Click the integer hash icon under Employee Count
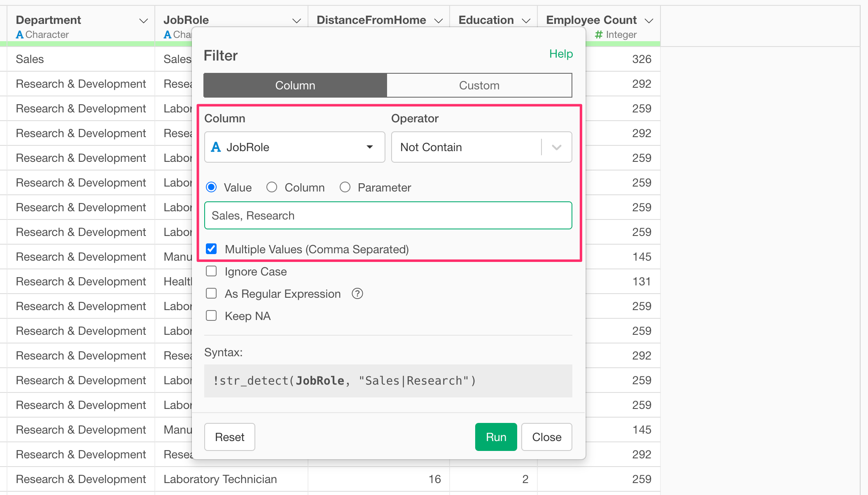 (x=599, y=35)
